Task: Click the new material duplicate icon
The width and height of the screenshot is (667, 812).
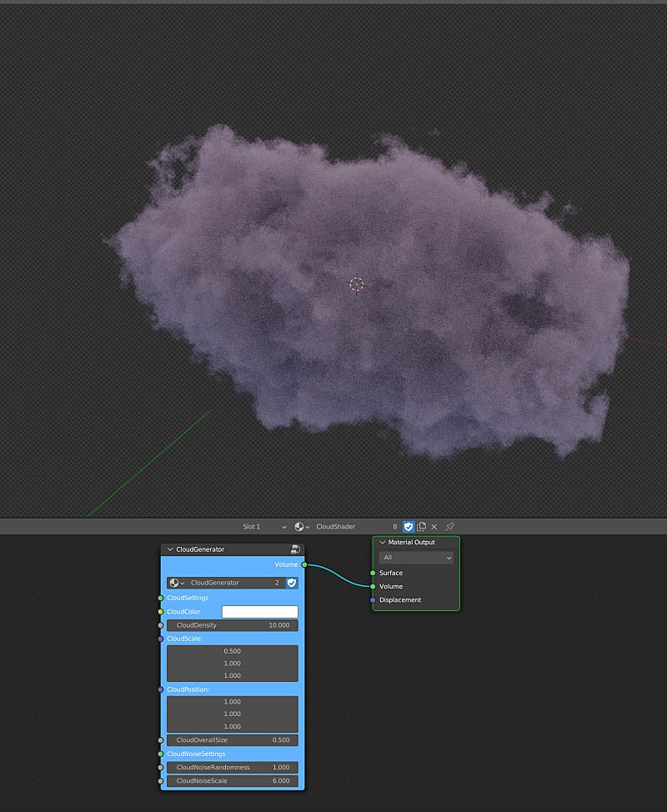Action: [421, 527]
